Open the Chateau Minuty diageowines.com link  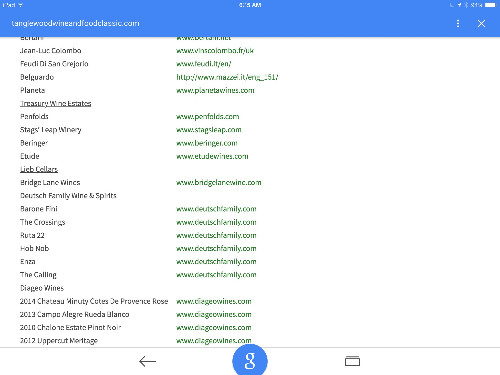(x=214, y=301)
